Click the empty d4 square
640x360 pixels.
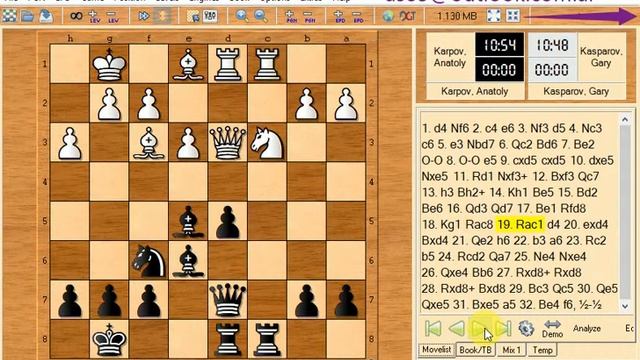click(227, 182)
